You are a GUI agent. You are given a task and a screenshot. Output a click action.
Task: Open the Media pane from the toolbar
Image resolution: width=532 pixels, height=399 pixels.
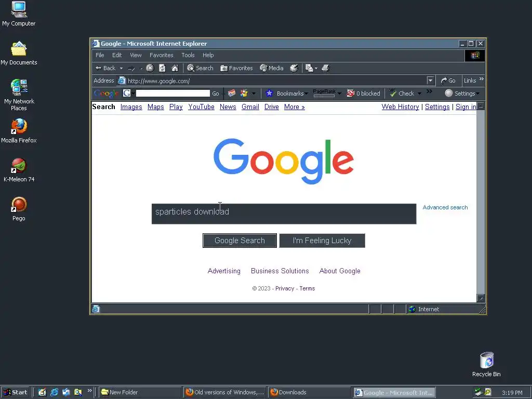[x=271, y=68]
